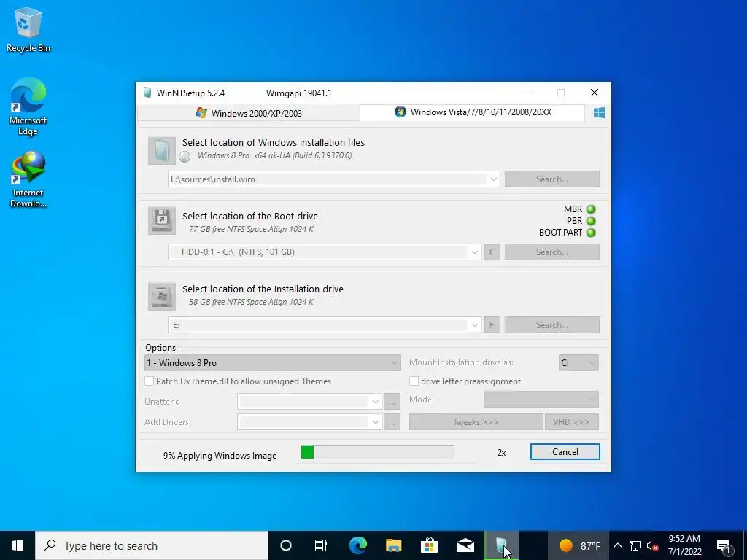Click the Windows 8 Pro x64 uk-UA build text
The height and width of the screenshot is (560, 747).
(x=274, y=155)
